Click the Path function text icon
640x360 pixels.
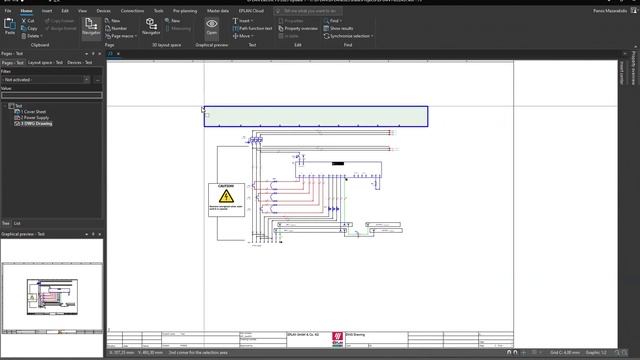coord(235,28)
